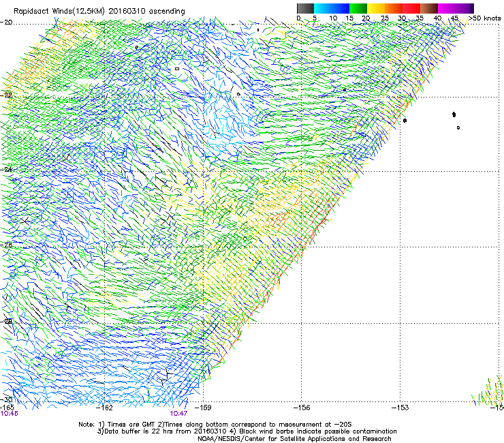
Task: Click the -162 longitude label
Action: [105, 408]
